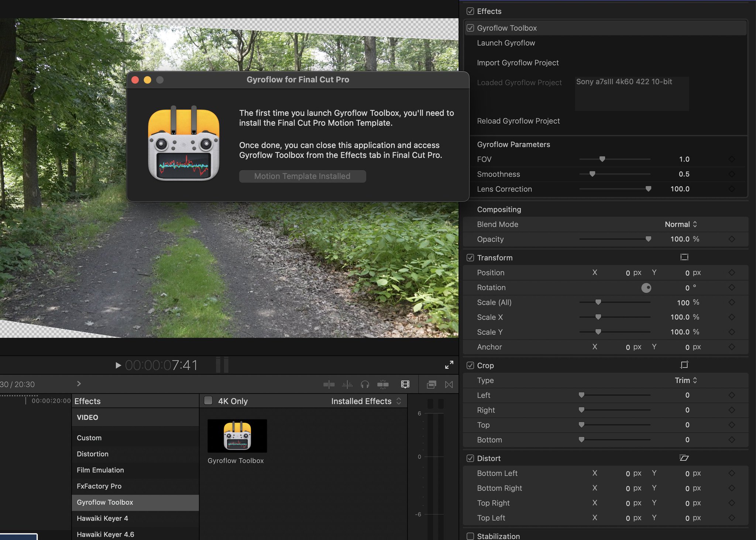Click the play button beside the timecode
The width and height of the screenshot is (756, 540).
click(x=118, y=365)
